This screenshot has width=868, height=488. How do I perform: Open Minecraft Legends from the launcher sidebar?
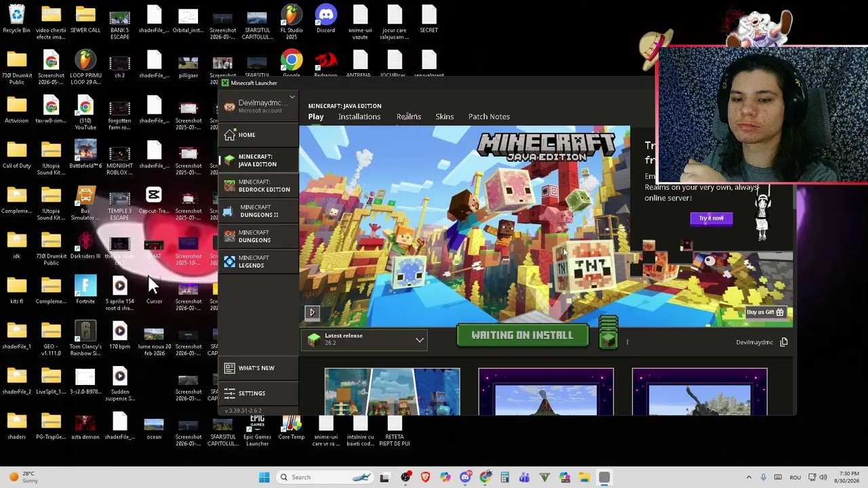[258, 261]
